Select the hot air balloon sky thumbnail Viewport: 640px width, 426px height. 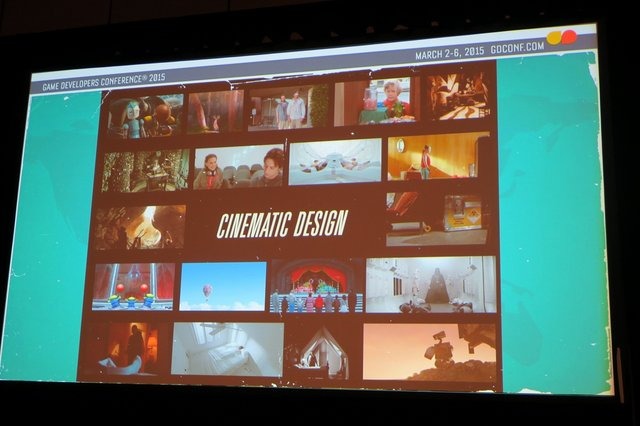tap(223, 286)
